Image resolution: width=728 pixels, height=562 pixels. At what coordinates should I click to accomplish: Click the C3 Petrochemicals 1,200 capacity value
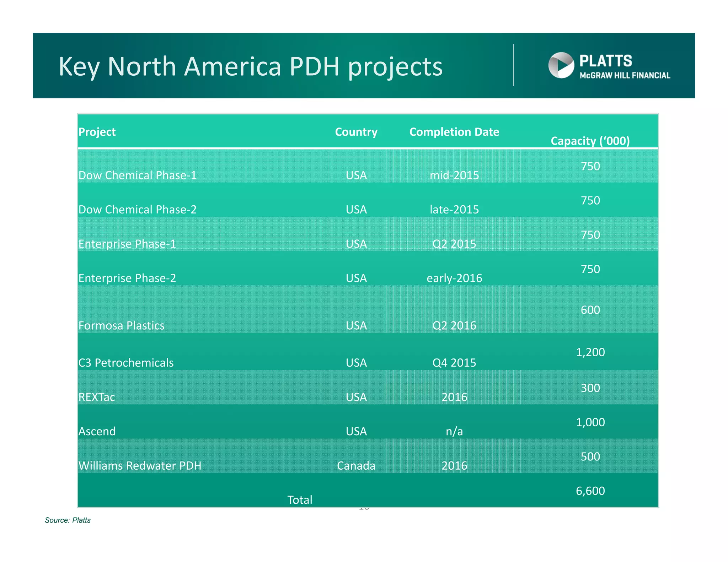coord(590,352)
